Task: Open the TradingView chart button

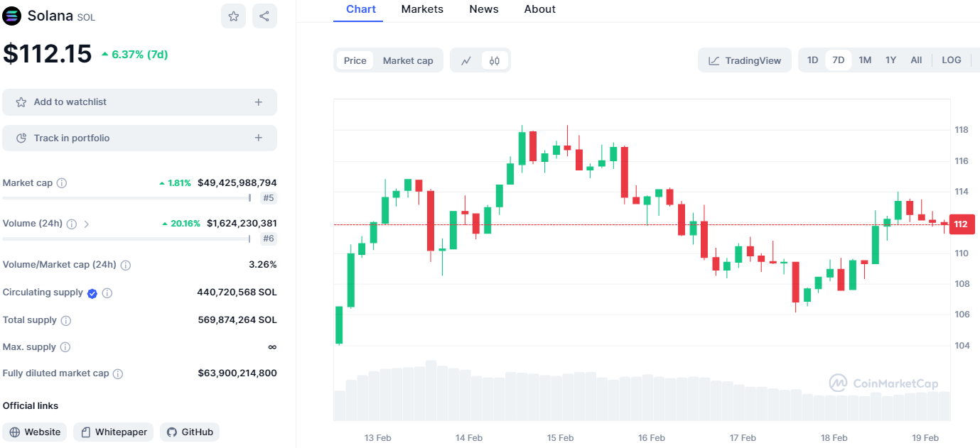Action: pos(745,60)
